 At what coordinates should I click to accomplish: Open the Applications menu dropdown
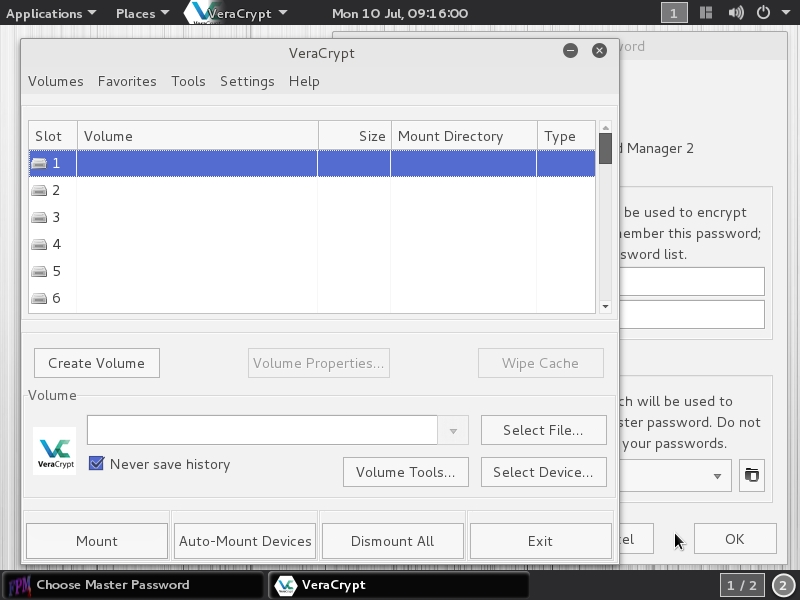click(51, 13)
